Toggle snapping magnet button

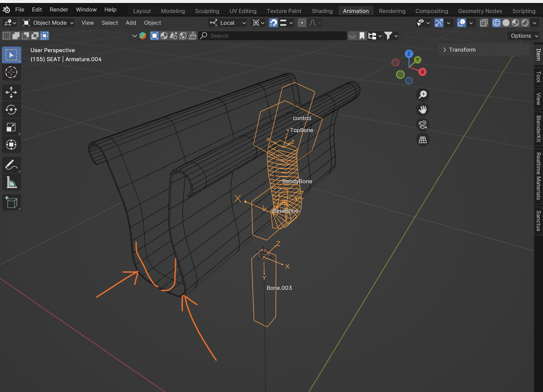273,23
